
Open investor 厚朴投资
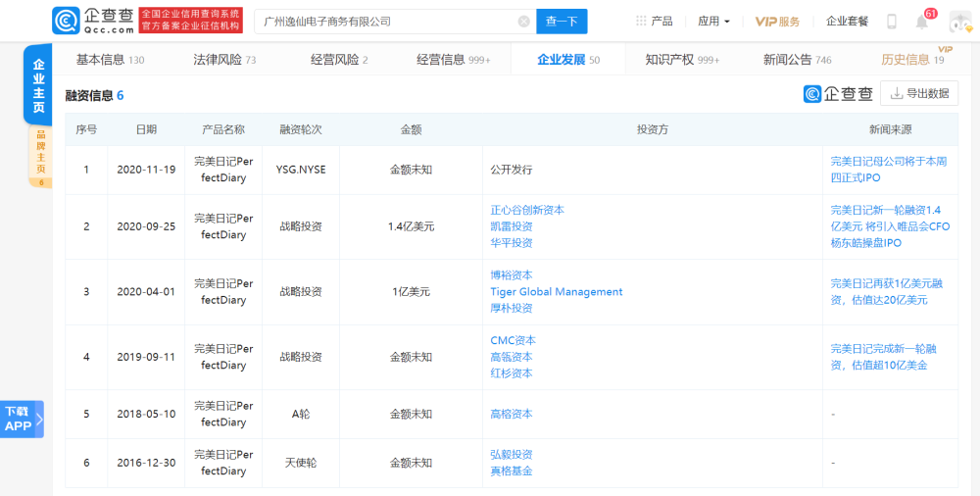(x=512, y=308)
